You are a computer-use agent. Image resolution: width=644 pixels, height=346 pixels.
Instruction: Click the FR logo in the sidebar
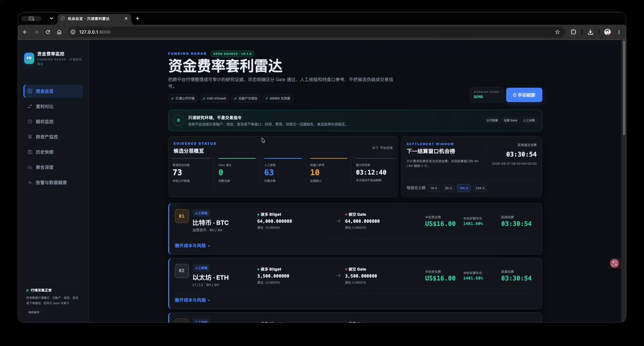[29, 58]
